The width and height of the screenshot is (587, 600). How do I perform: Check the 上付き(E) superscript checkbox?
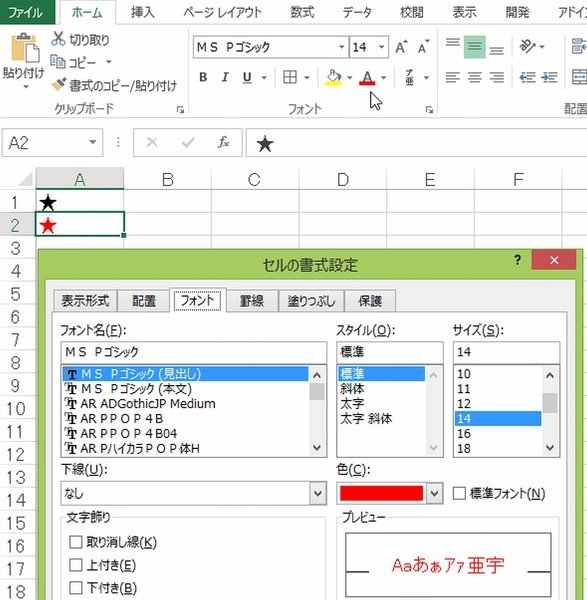point(75,565)
